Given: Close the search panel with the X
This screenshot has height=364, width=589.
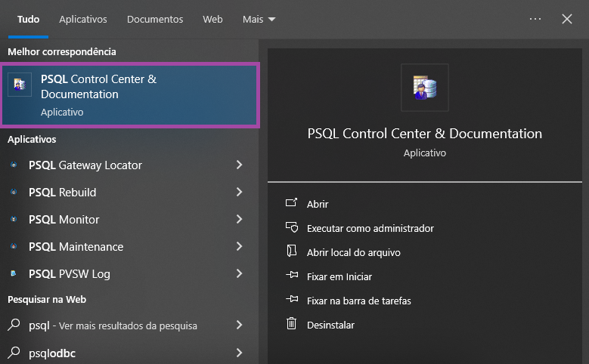Looking at the screenshot, I should (x=567, y=19).
